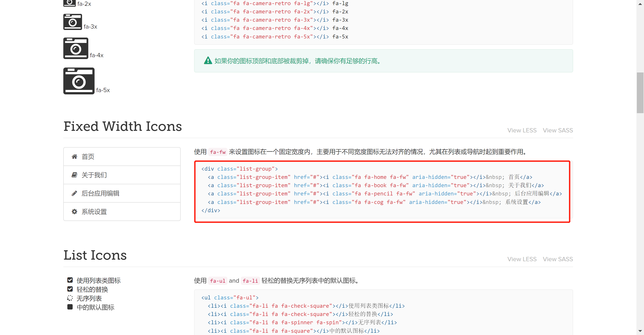Image resolution: width=644 pixels, height=335 pixels.
Task: Open View LESS for List Icons
Action: [522, 259]
